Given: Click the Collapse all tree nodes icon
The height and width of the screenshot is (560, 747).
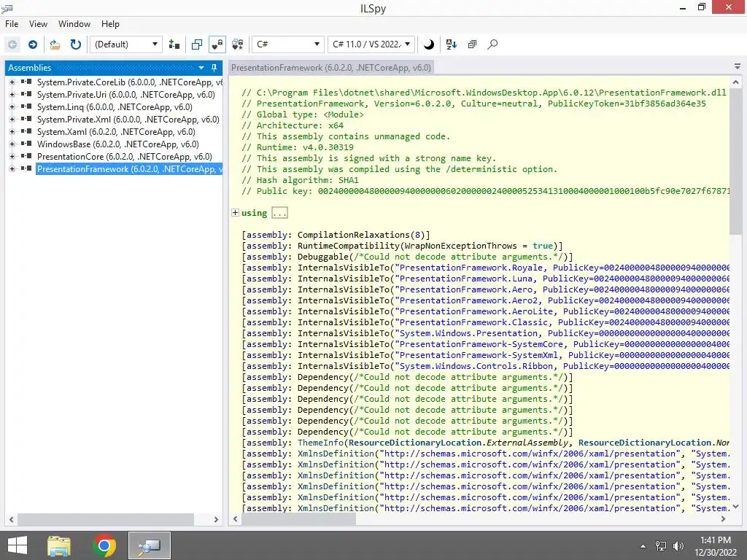Looking at the screenshot, I should (472, 44).
